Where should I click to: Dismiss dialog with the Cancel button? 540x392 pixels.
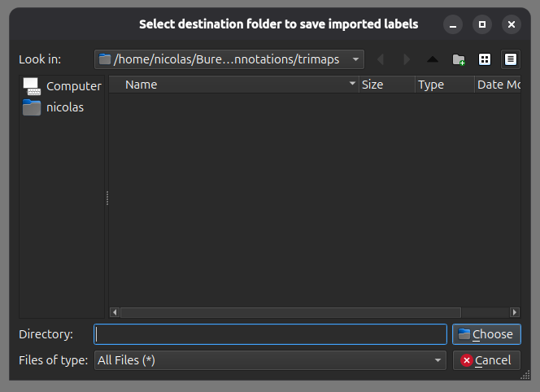[x=486, y=360]
